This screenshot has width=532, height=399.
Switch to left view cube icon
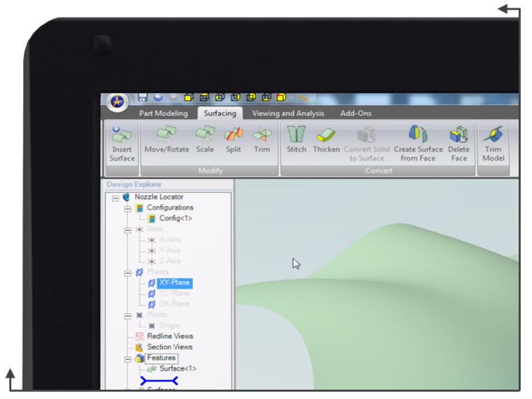220,98
